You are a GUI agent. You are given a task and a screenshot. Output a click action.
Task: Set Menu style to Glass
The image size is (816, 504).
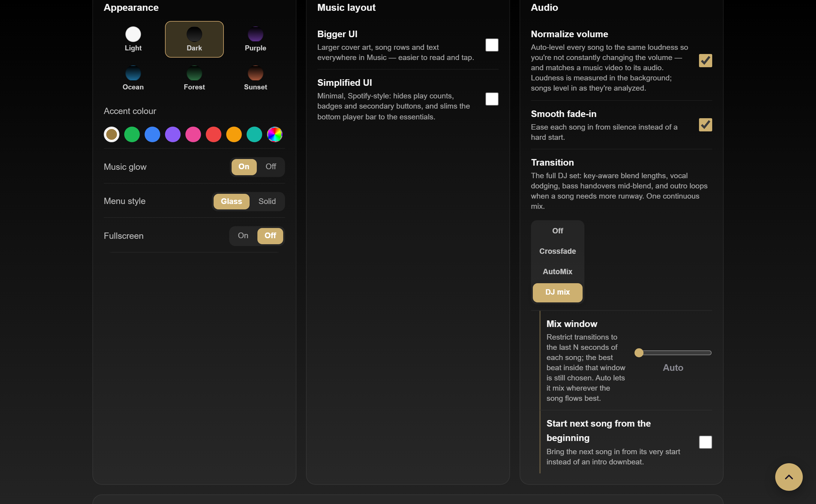click(x=231, y=202)
